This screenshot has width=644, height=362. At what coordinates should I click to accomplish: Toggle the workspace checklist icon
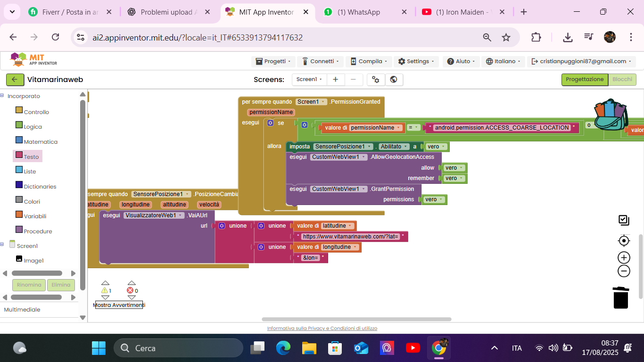[x=624, y=220]
